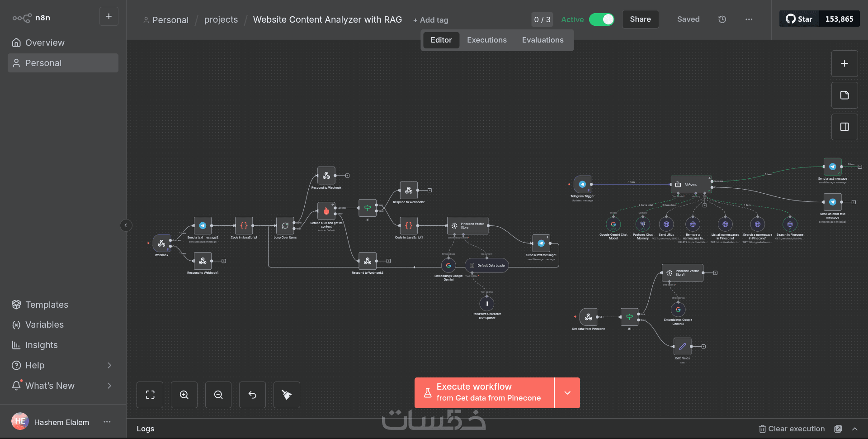Select the Send a text message2 node
868x439 pixels.
click(203, 225)
